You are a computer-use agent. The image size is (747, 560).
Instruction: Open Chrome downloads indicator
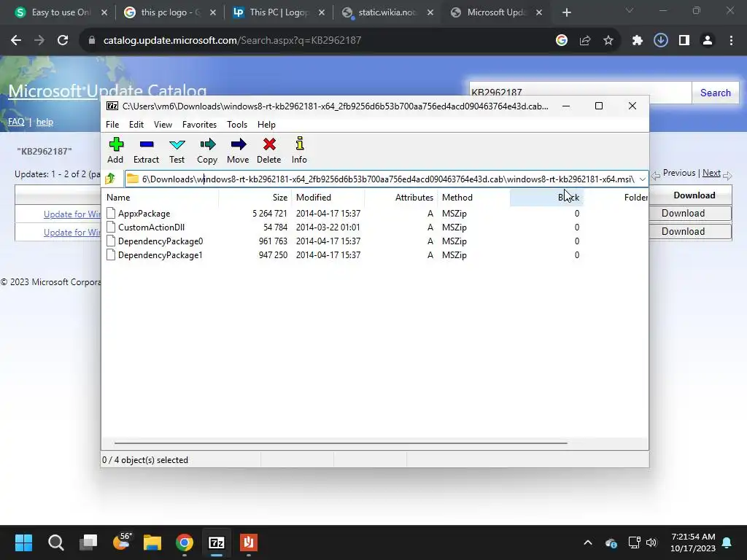(x=660, y=41)
